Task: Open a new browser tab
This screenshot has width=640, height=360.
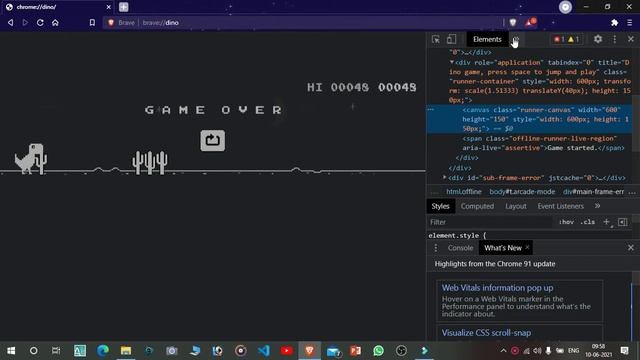Action: coord(123,7)
